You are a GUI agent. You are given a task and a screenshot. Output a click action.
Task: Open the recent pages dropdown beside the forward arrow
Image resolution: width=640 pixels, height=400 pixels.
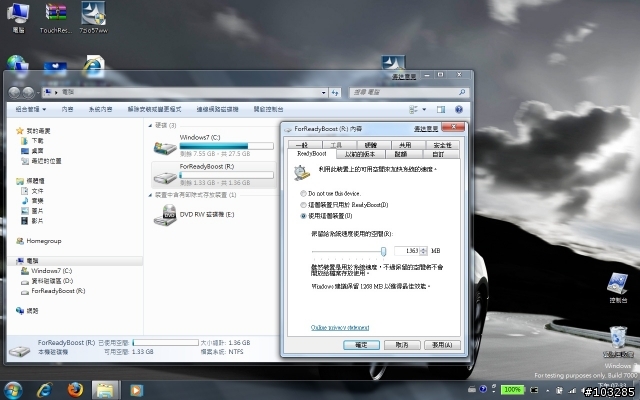[38, 93]
